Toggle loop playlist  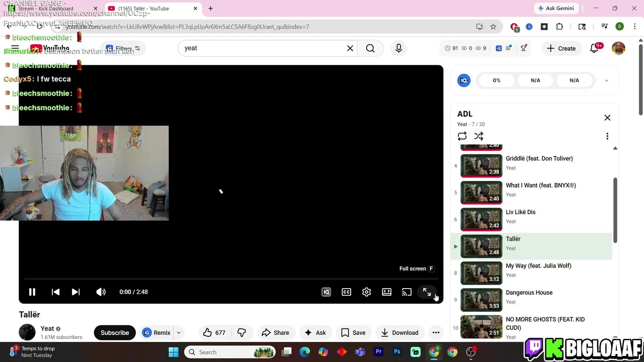click(462, 136)
